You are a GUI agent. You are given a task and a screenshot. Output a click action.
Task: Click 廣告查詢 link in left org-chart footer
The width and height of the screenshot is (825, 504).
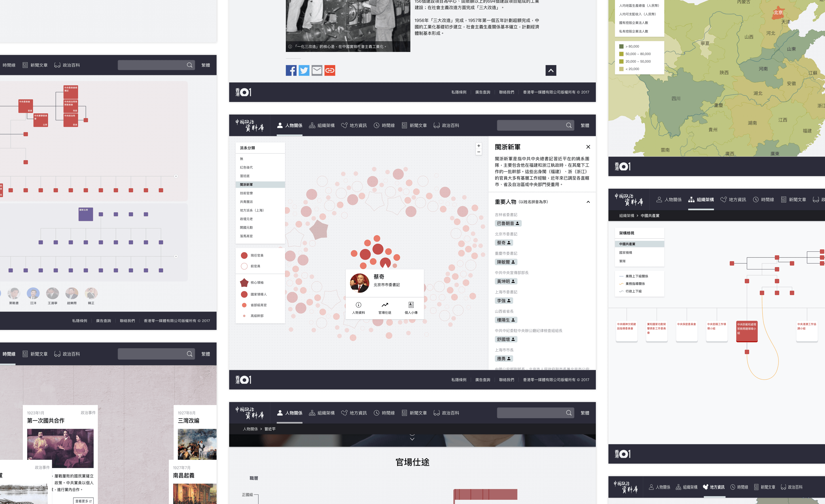click(x=103, y=321)
